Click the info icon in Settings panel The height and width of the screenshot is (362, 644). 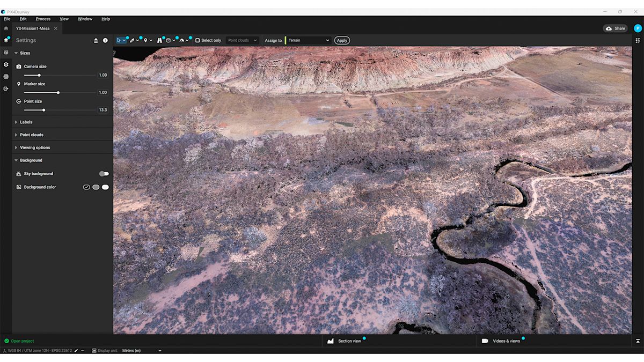pyautogui.click(x=105, y=40)
